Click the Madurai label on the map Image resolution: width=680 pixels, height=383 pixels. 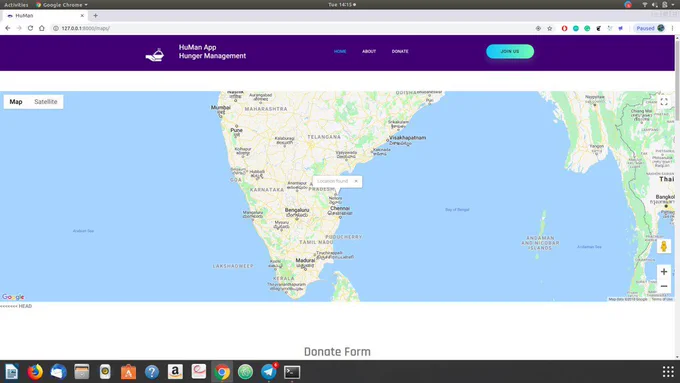click(305, 260)
